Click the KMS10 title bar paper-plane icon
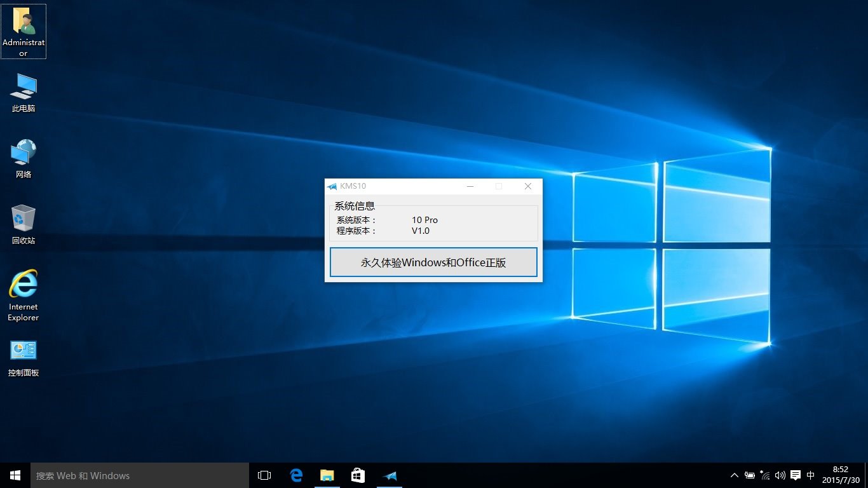Screen dimensions: 868x488 (x=332, y=186)
